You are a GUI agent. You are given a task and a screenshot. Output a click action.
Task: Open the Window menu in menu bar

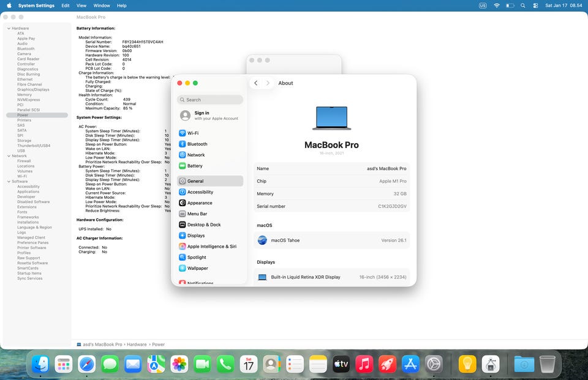[x=102, y=6]
